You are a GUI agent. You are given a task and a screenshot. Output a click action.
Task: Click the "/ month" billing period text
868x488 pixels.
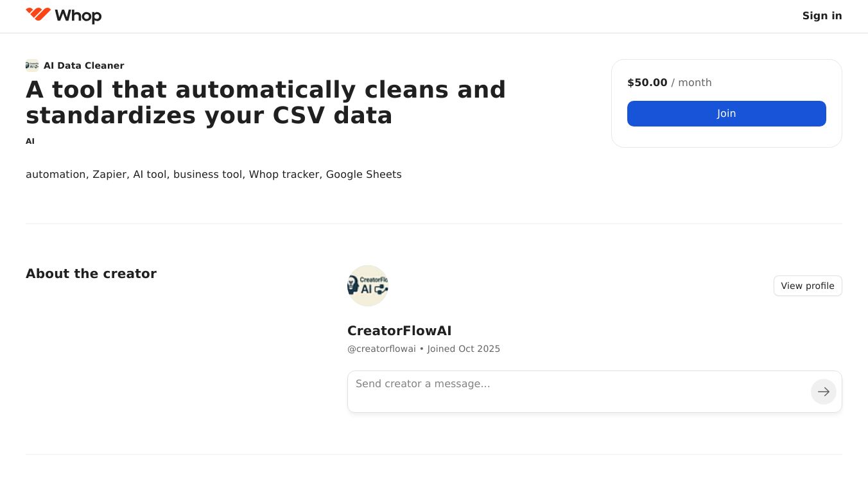coord(691,82)
